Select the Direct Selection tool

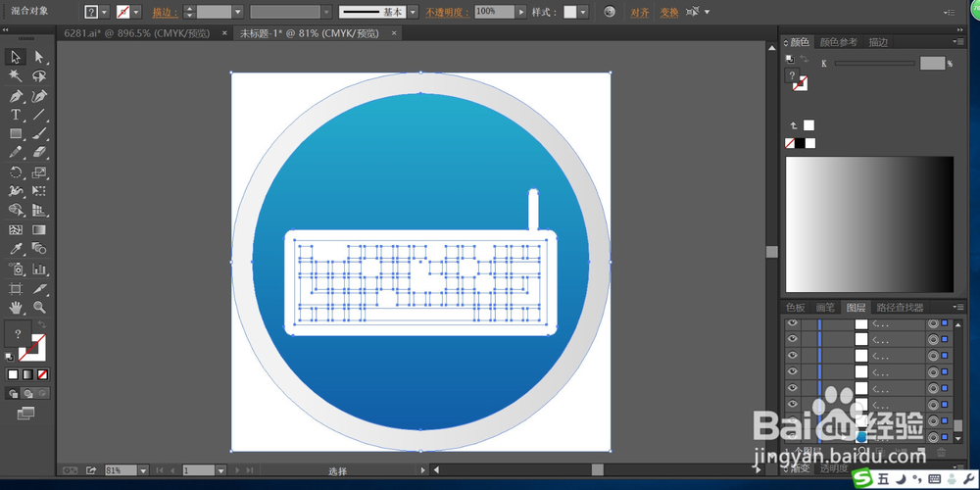(x=39, y=57)
